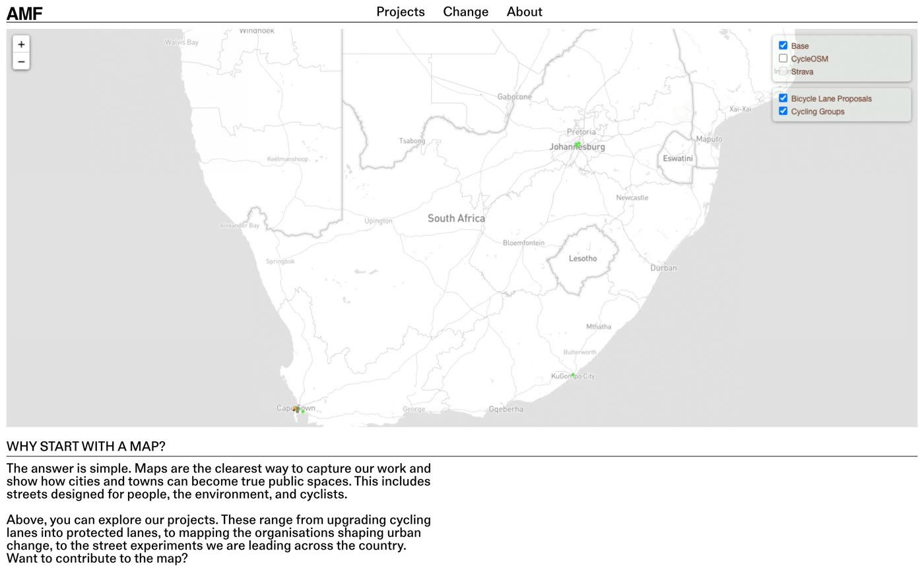This screenshot has height=578, width=924.
Task: Click 'Want to contribute to the map?' text
Action: 97,558
